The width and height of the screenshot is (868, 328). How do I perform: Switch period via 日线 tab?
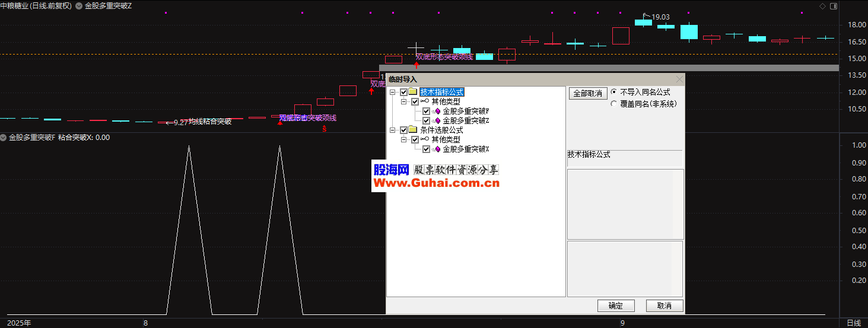point(853,323)
